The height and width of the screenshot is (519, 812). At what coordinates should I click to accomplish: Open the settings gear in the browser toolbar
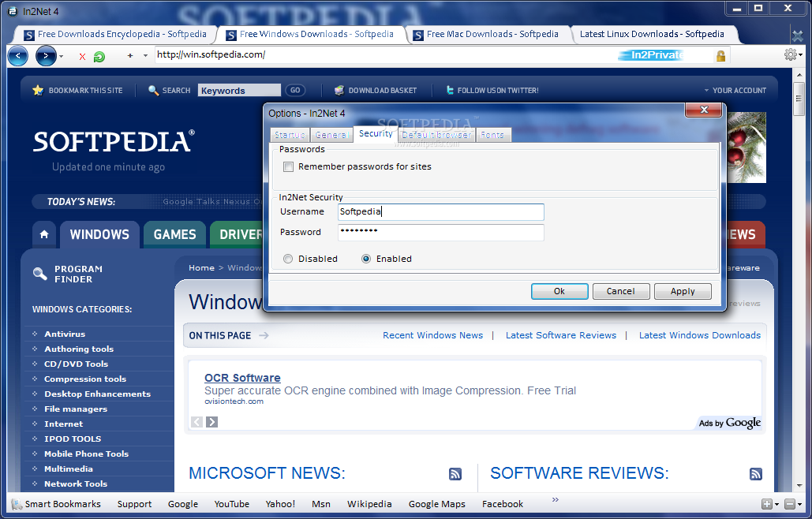[x=790, y=54]
